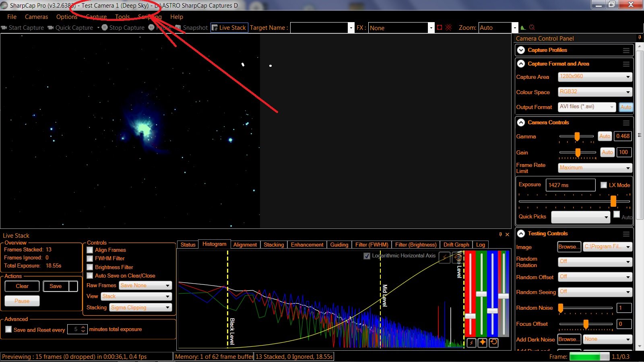Collapse the Camera Controls section
The image size is (644, 362).
pos(521,123)
